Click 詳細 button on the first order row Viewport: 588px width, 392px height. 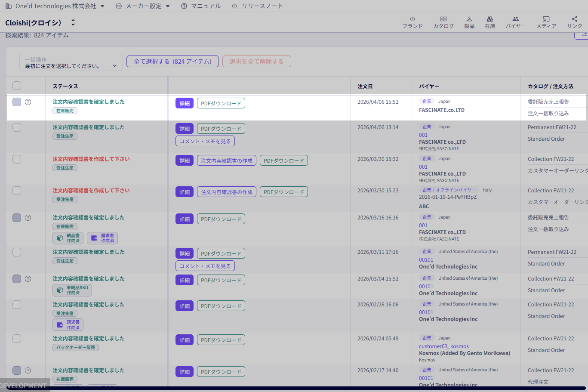point(185,103)
